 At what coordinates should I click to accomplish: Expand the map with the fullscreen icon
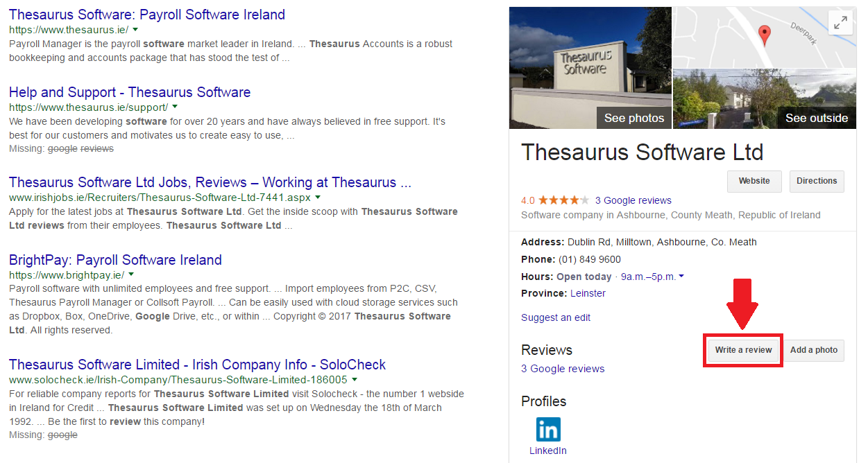[x=840, y=24]
